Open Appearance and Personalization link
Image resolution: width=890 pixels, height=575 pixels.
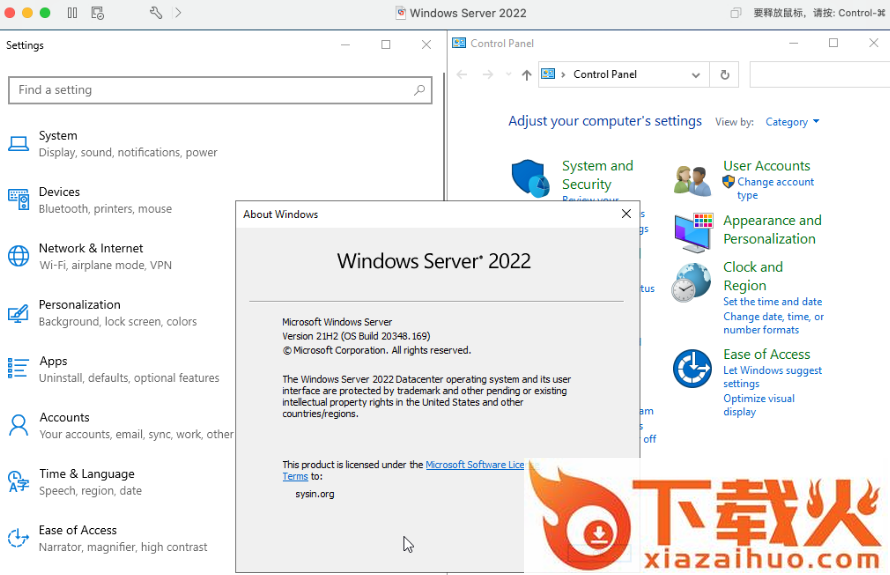[772, 229]
